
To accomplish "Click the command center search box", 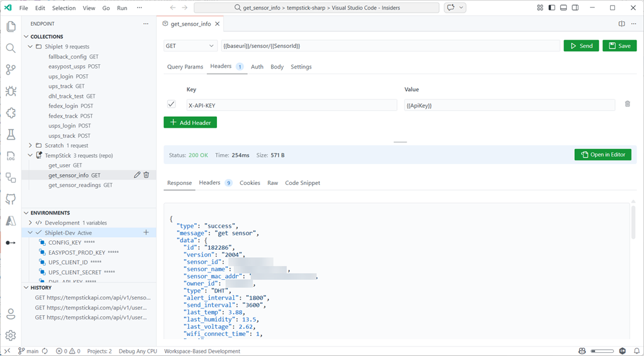I will click(316, 8).
